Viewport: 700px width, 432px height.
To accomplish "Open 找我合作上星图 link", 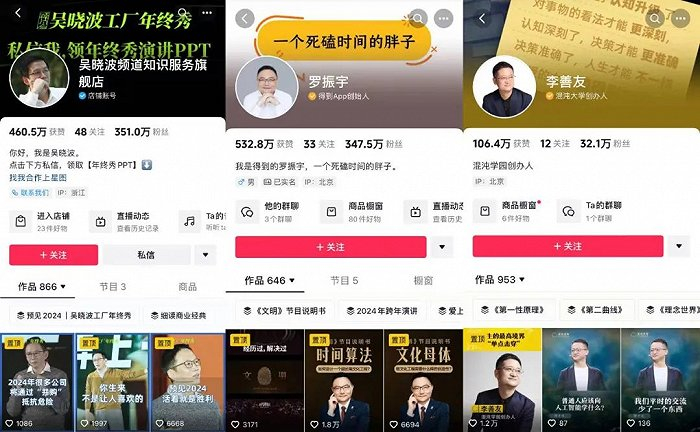I will [x=38, y=178].
